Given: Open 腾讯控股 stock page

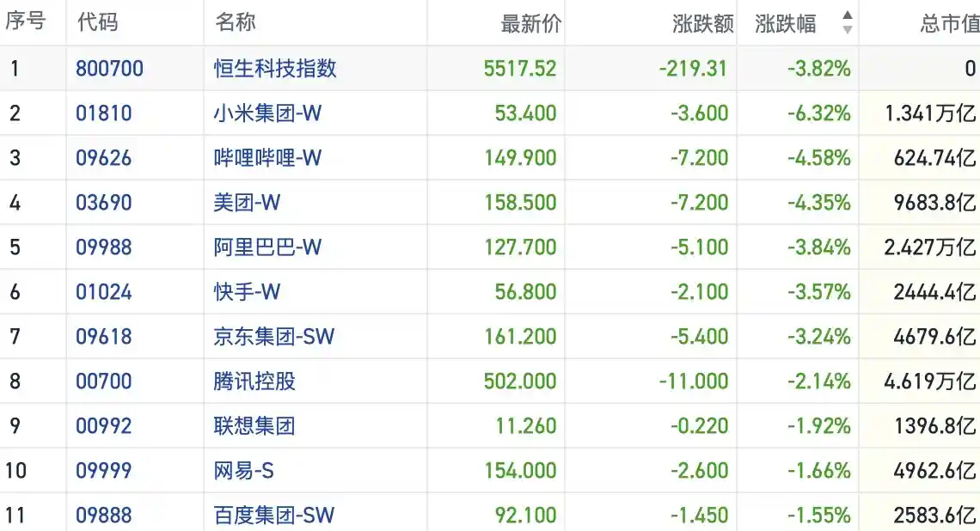Looking at the screenshot, I should pyautogui.click(x=254, y=381).
